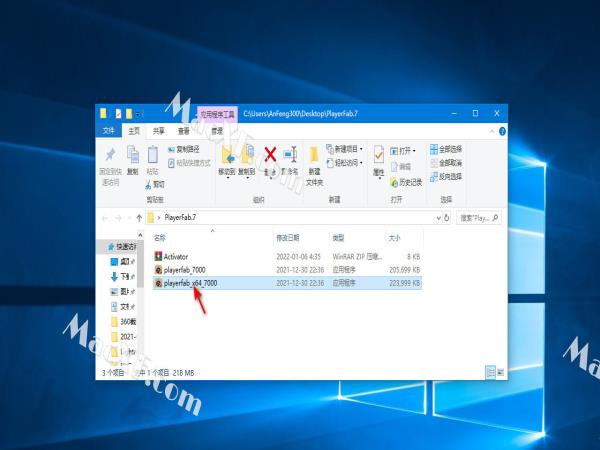The image size is (600, 450).
Task: Click the Paste icon in ribbon
Action: tap(153, 155)
